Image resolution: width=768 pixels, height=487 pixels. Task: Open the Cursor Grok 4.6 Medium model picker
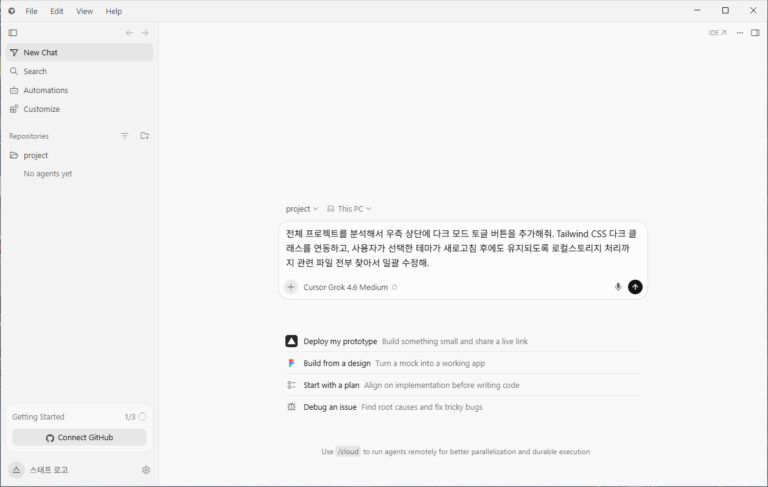[x=350, y=287]
